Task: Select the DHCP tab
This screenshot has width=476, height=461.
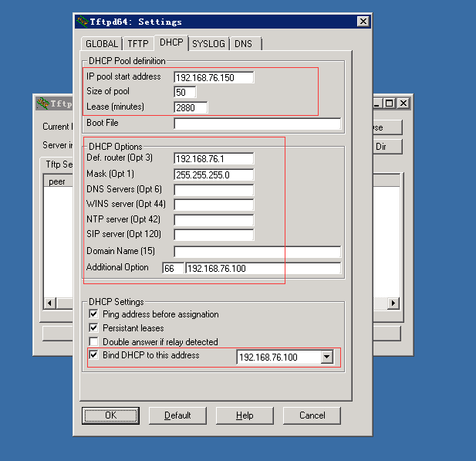Action: [x=171, y=42]
